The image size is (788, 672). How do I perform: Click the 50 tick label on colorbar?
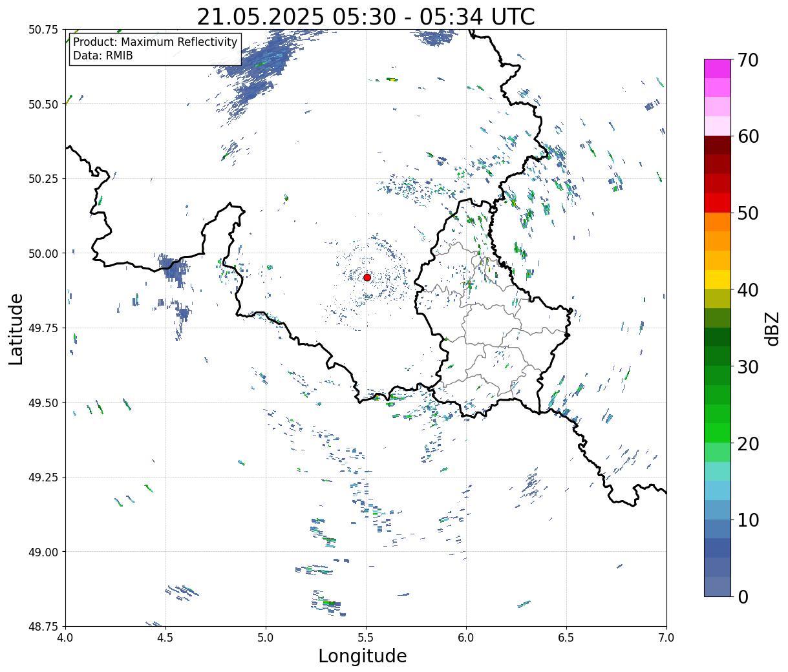tap(748, 213)
